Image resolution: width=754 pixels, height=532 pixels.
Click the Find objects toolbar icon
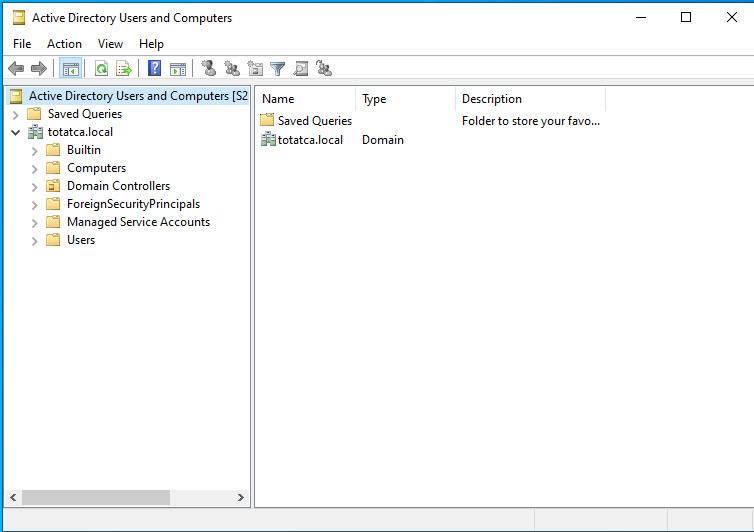coord(301,68)
